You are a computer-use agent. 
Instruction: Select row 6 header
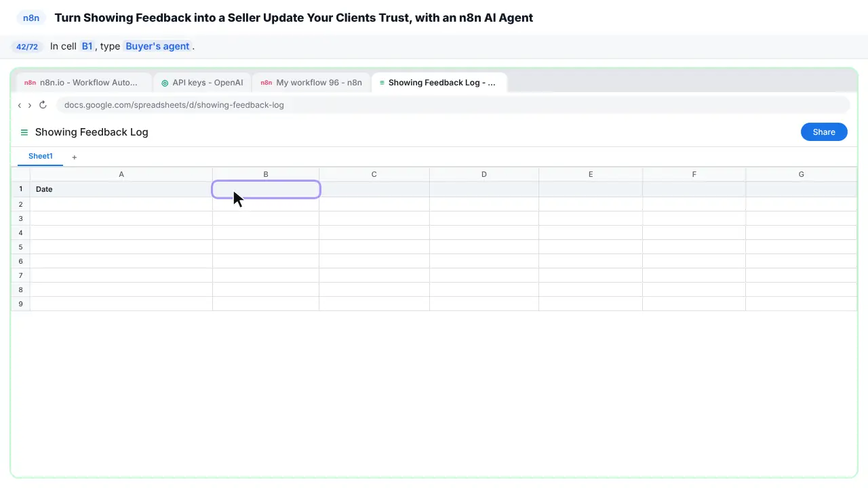[21, 261]
